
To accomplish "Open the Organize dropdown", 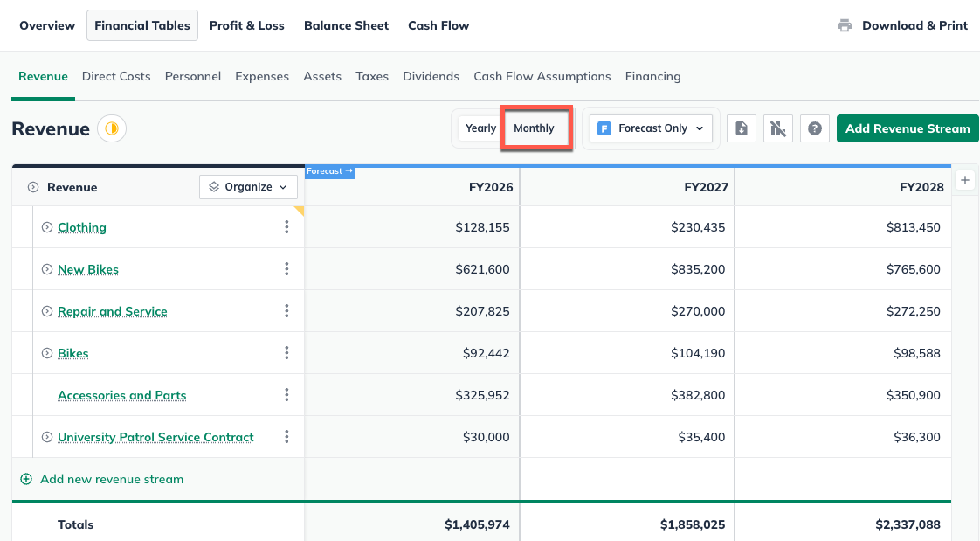I will (248, 187).
